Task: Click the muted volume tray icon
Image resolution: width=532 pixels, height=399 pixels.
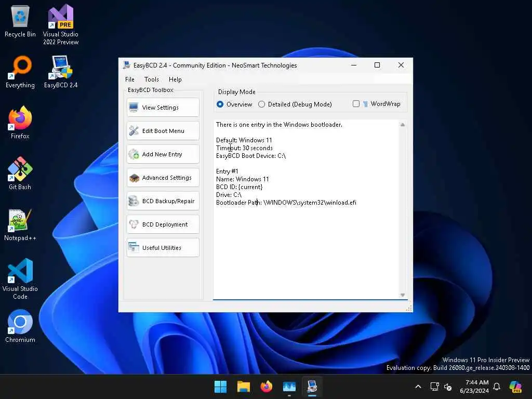Action: pyautogui.click(x=448, y=387)
